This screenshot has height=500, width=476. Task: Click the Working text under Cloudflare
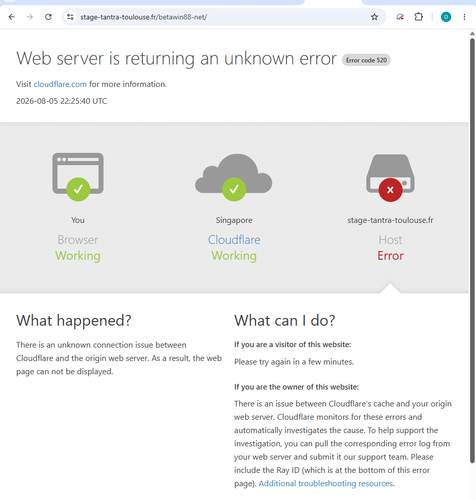(234, 256)
